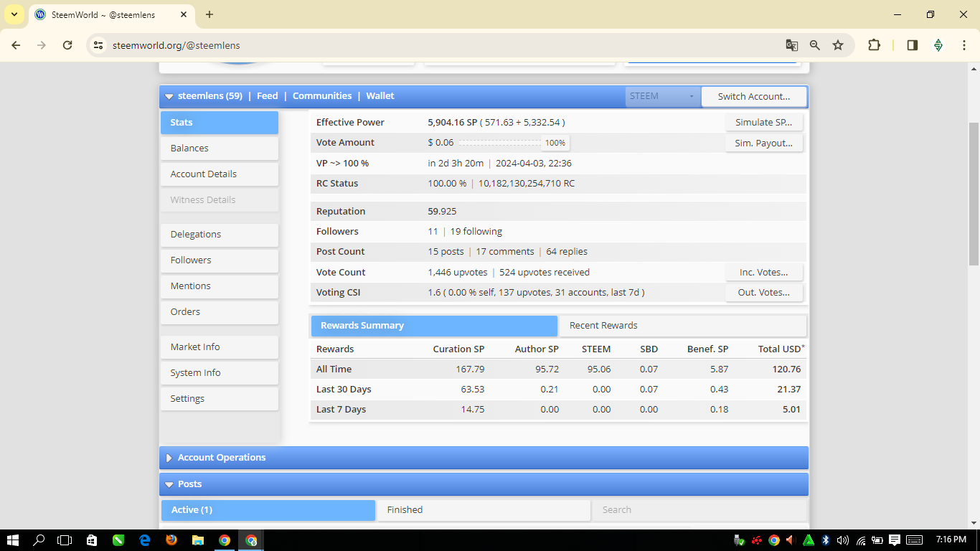Open File Explorer from the taskbar
The image size is (980, 551).
[x=198, y=540]
